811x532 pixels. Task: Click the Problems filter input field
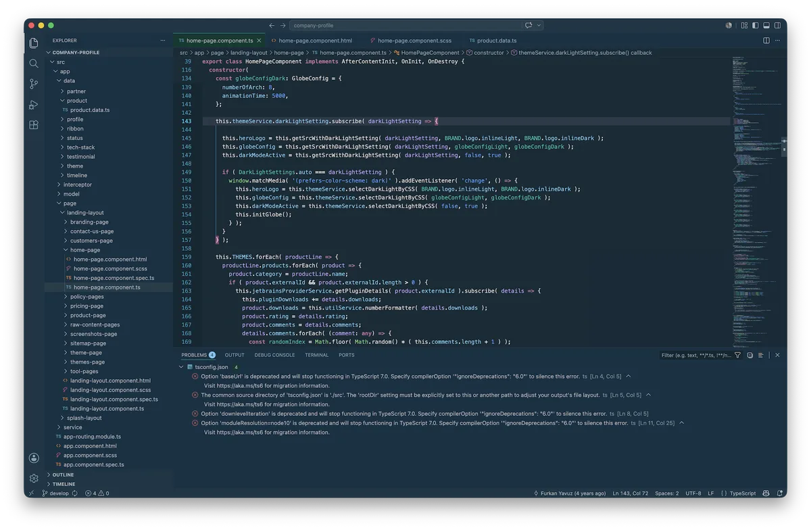coord(696,355)
